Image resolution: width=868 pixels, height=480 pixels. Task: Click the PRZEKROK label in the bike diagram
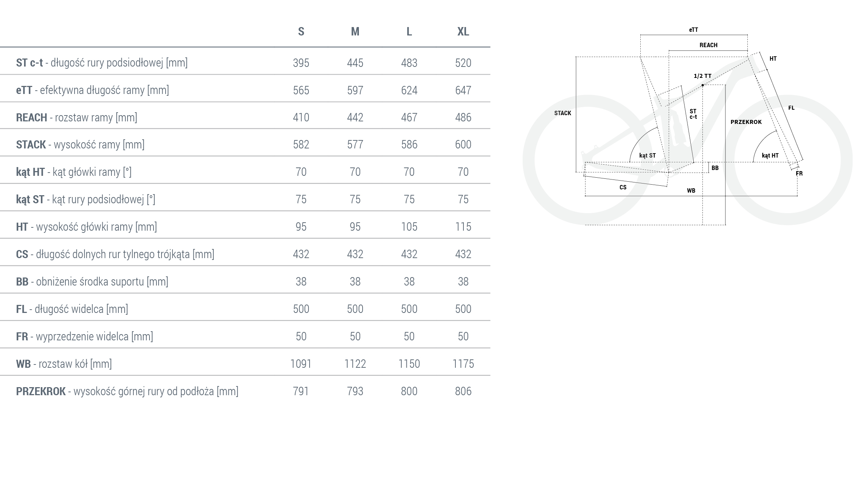pyautogui.click(x=746, y=122)
